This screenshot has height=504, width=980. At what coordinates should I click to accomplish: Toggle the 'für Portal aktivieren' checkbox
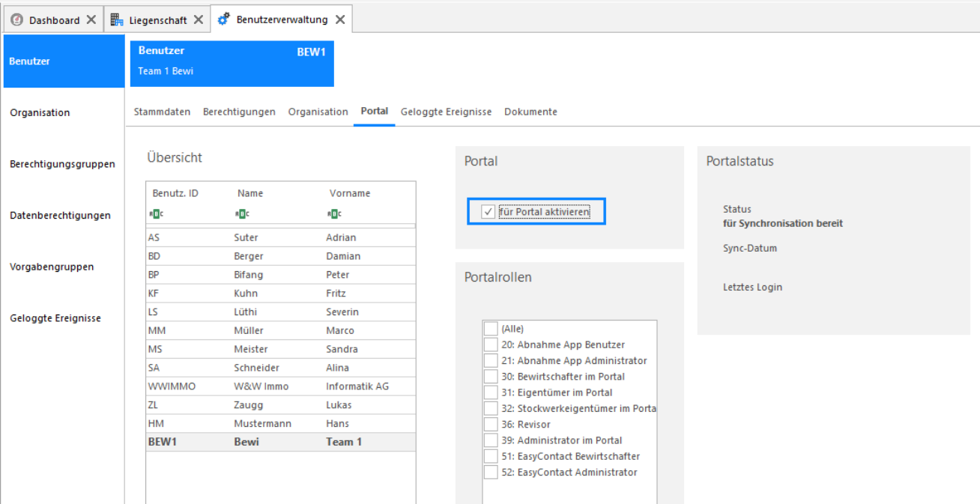coord(488,212)
